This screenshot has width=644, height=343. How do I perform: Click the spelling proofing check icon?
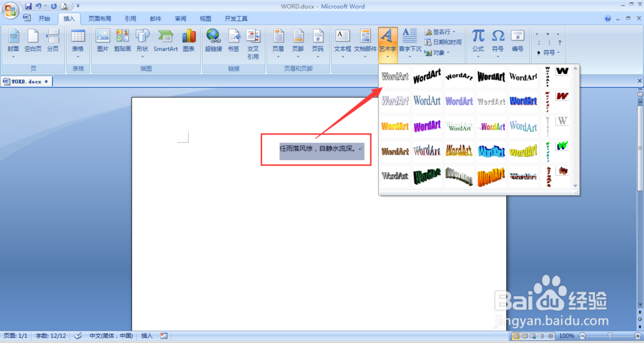pos(78,336)
